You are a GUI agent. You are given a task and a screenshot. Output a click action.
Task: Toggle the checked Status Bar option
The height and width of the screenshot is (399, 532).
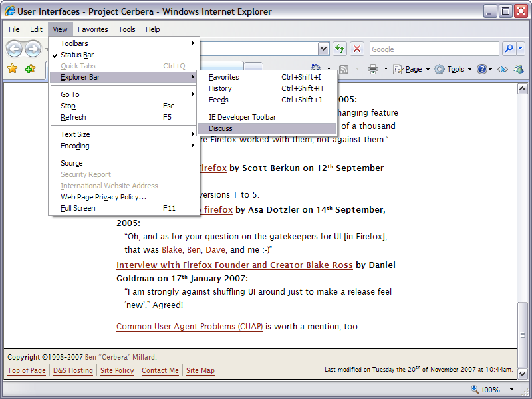tap(77, 55)
